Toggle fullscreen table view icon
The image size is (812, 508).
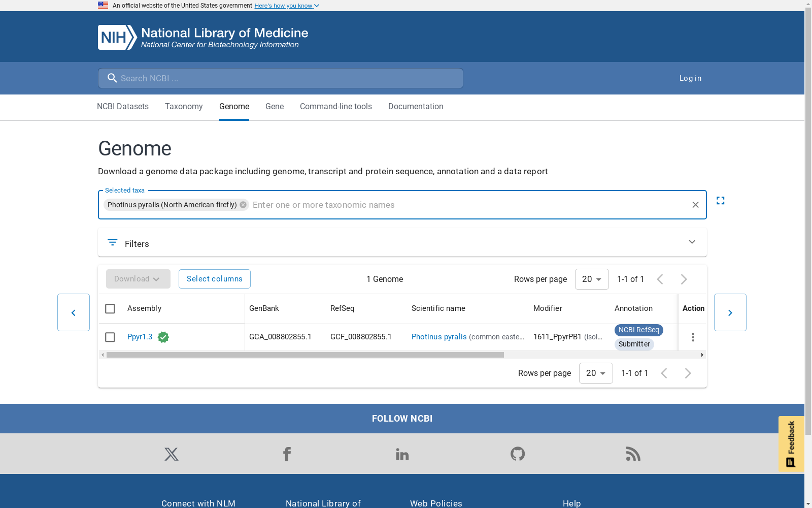click(720, 201)
